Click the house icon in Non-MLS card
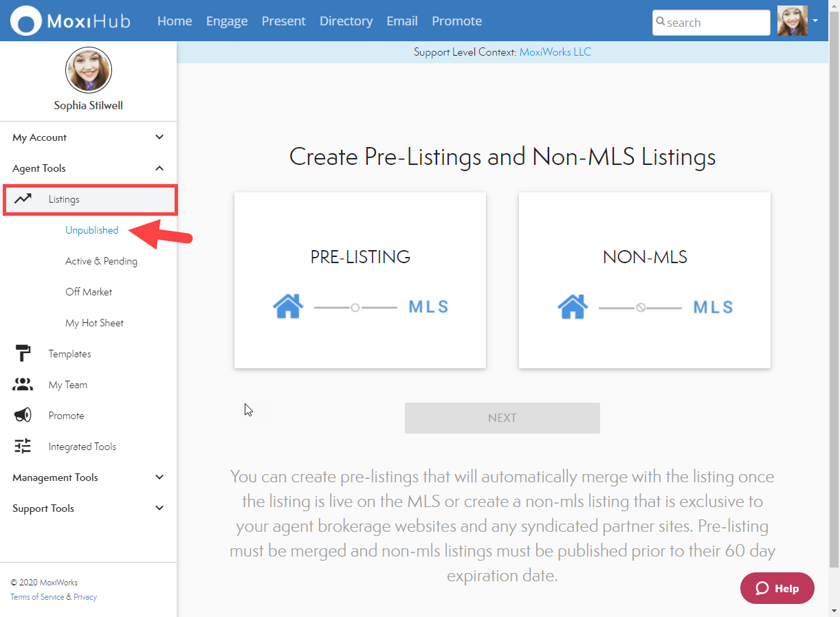840x617 pixels. 573,306
